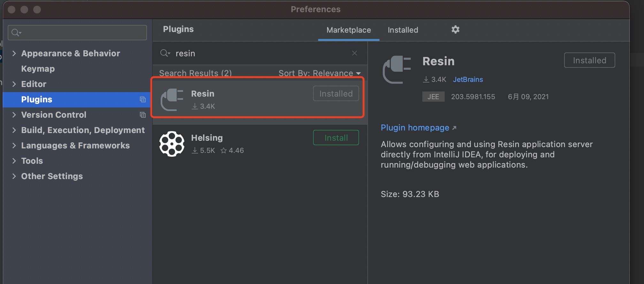This screenshot has width=644, height=284.
Task: Click the Helsing revolver icon
Action: (x=172, y=144)
